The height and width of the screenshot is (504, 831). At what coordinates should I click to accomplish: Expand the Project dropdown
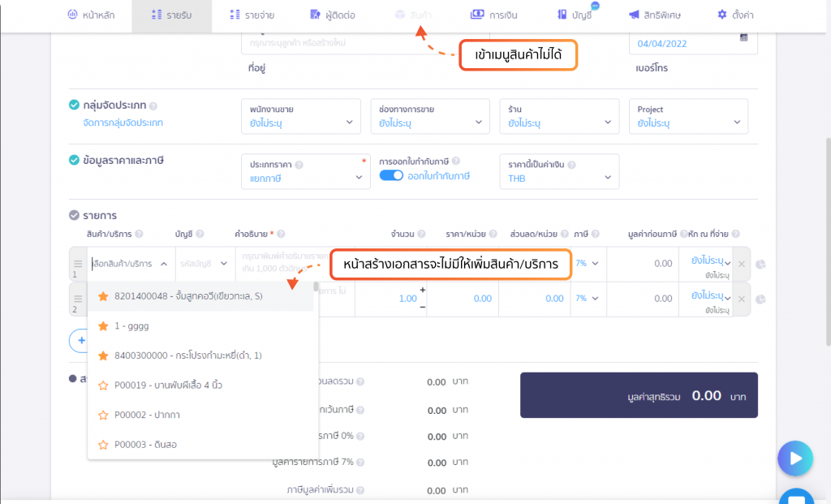point(688,116)
